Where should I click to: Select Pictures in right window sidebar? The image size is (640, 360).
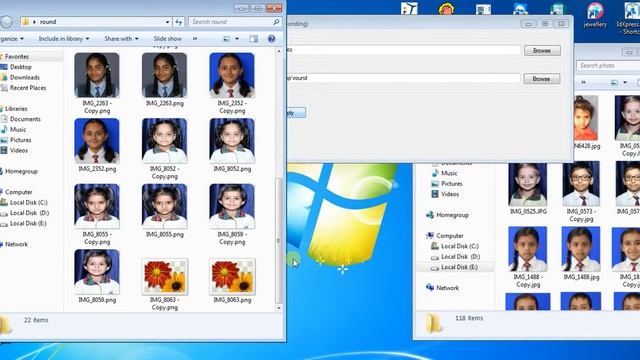point(451,184)
